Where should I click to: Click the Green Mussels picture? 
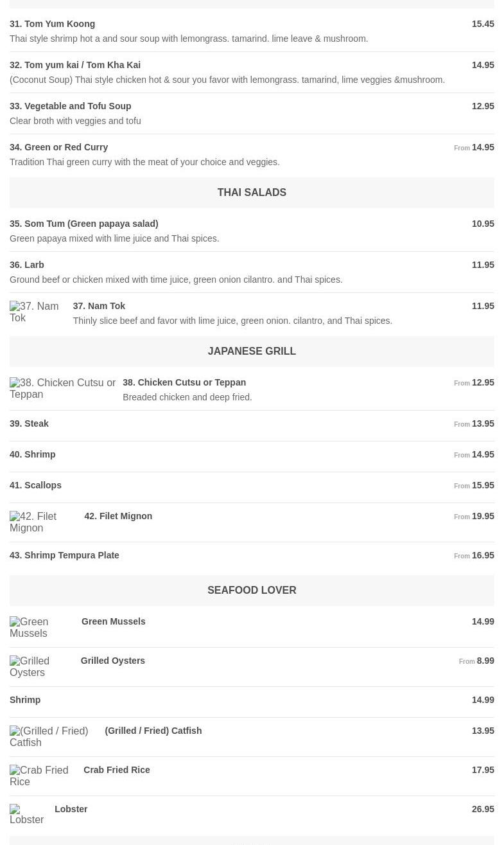point(42,628)
